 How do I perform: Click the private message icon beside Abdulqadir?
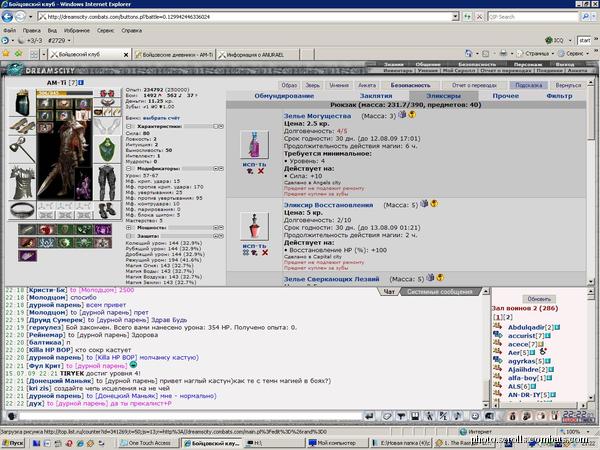497,326
